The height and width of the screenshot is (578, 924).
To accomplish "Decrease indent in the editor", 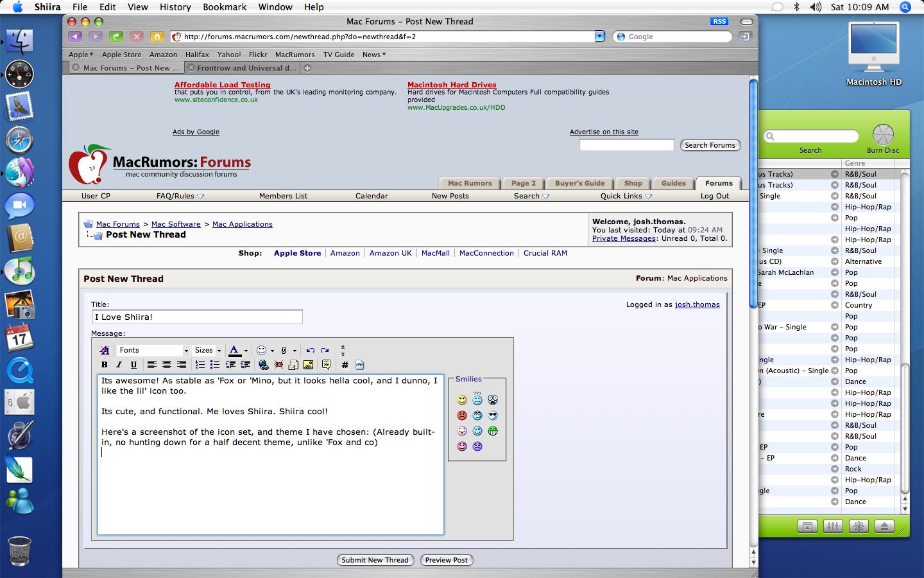I will pyautogui.click(x=230, y=365).
